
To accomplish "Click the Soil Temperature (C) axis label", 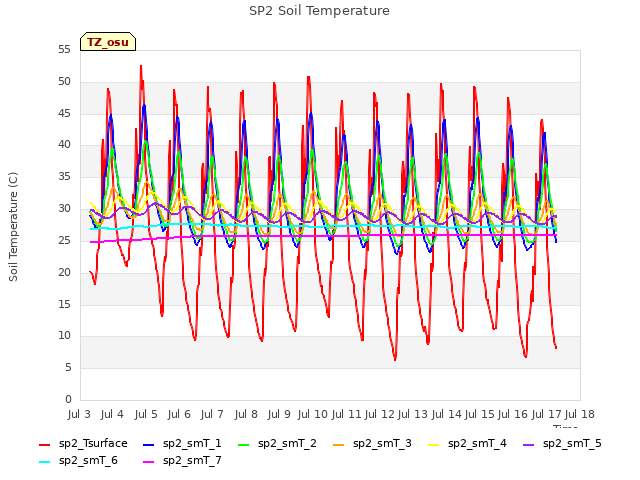I will [x=13, y=227].
